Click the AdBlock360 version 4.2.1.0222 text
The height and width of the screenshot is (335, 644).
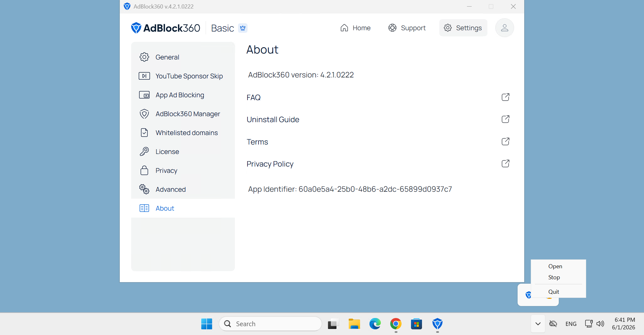[301, 75]
